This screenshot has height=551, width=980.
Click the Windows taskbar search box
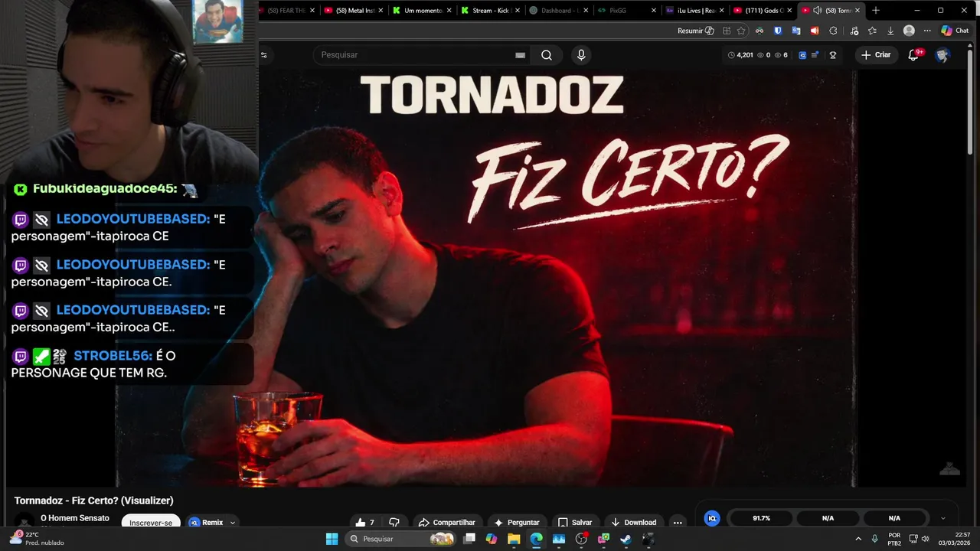coord(400,539)
